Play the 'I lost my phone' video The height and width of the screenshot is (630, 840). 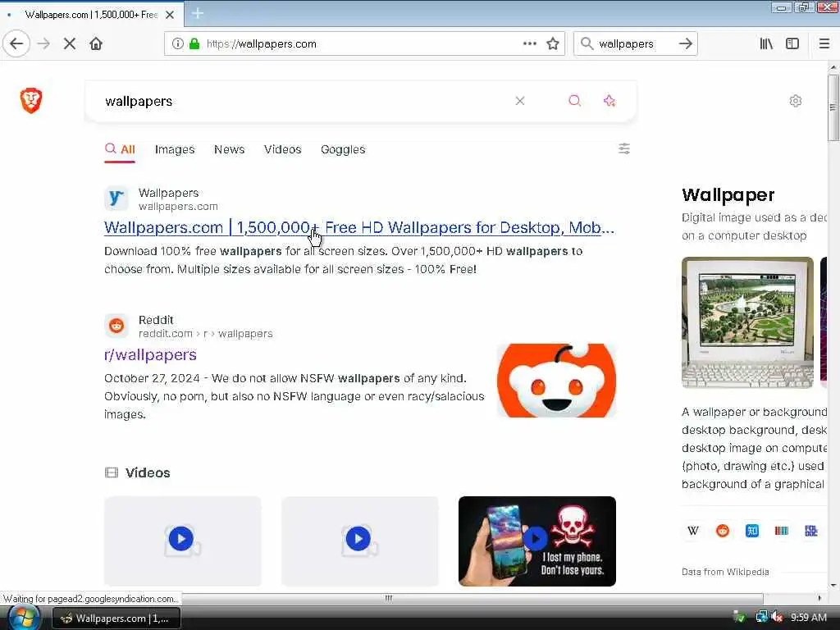click(536, 541)
